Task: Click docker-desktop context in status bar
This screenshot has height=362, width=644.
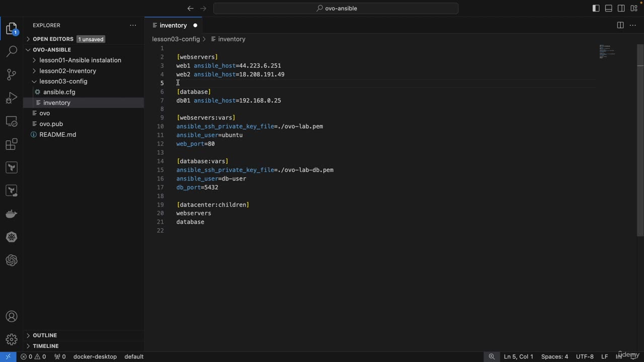Action: 95,356
